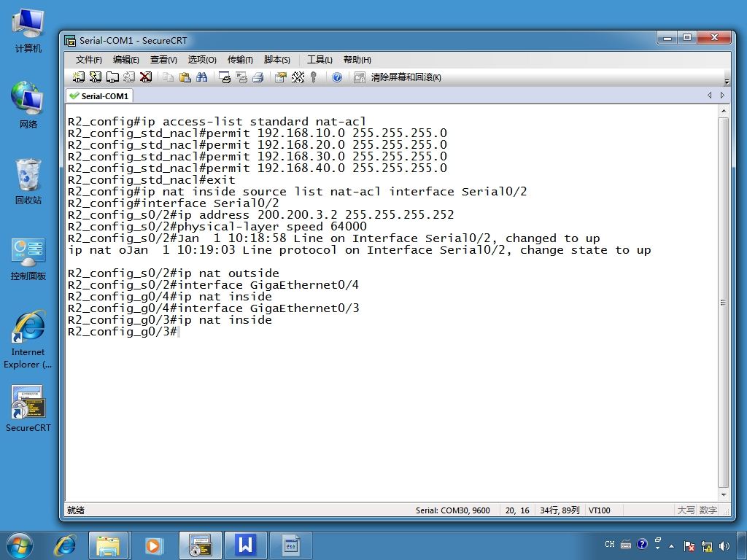The width and height of the screenshot is (747, 560).
Task: Click the Copy toolbar icon
Action: click(x=168, y=77)
